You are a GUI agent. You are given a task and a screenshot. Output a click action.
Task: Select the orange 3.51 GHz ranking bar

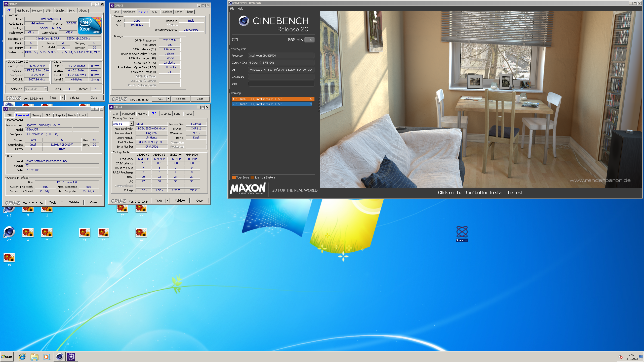point(273,99)
